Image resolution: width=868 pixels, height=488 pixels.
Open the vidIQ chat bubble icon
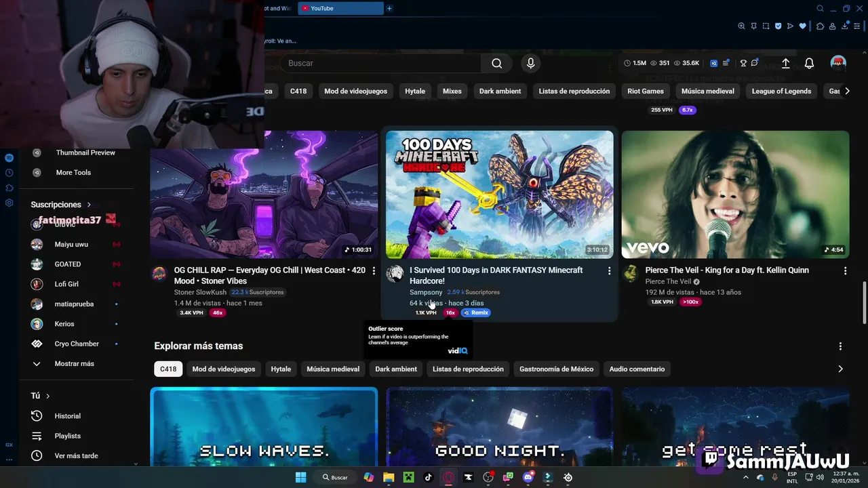(755, 63)
